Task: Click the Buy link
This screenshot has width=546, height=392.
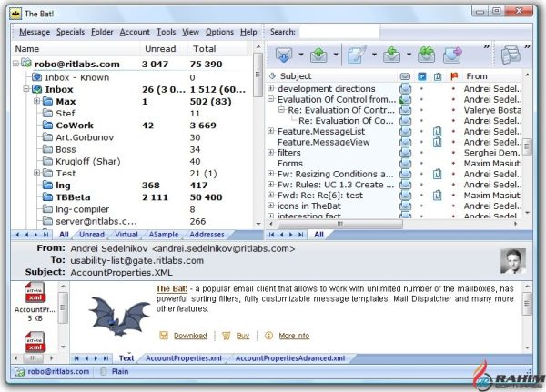Action: (x=243, y=336)
